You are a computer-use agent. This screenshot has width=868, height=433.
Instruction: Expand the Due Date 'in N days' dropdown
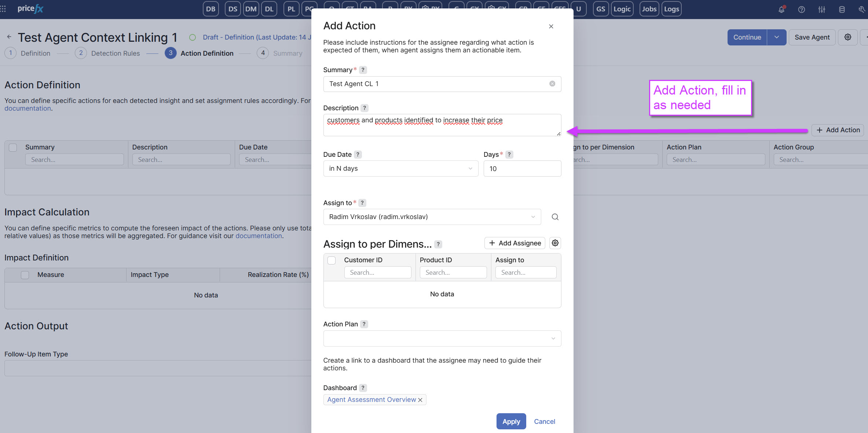pyautogui.click(x=400, y=169)
